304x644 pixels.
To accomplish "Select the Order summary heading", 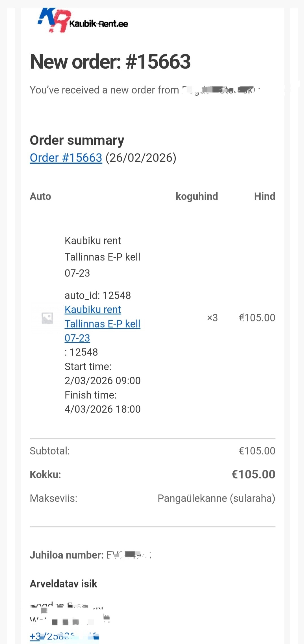I will tap(77, 140).
